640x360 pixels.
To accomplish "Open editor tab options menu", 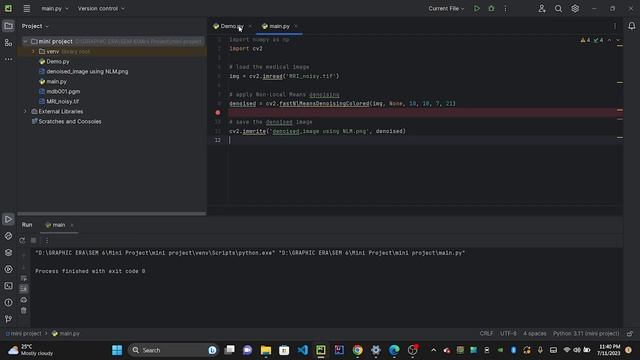I will (x=615, y=26).
